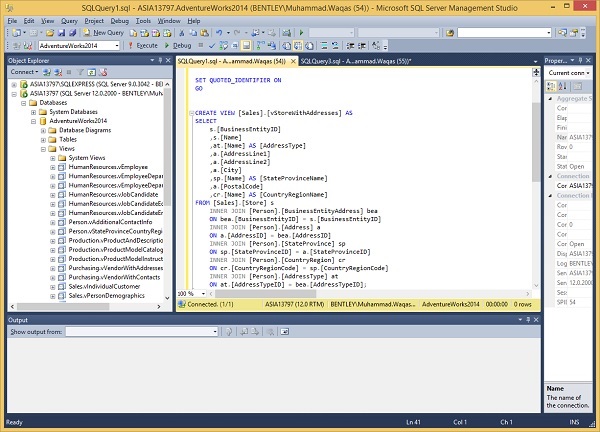The width and height of the screenshot is (600, 432).
Task: Open the Connect dropdown in Object Explorer
Action: point(25,72)
